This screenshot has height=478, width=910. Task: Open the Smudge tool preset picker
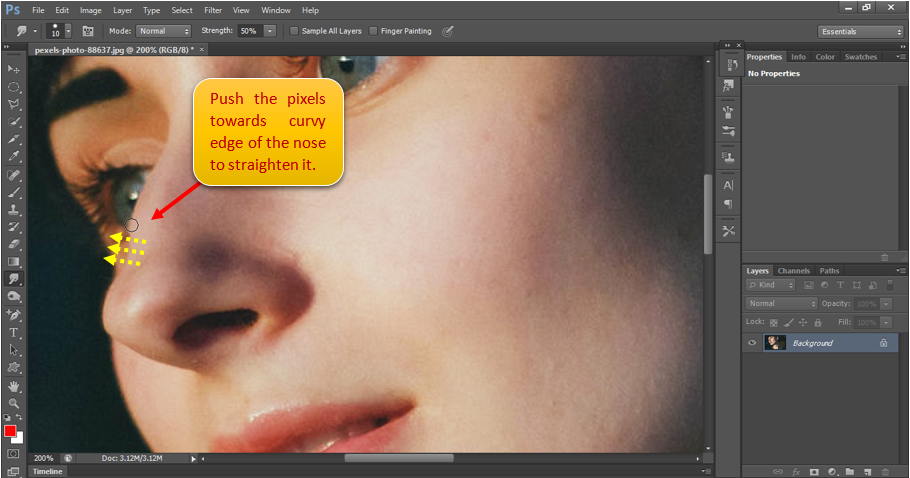26,31
